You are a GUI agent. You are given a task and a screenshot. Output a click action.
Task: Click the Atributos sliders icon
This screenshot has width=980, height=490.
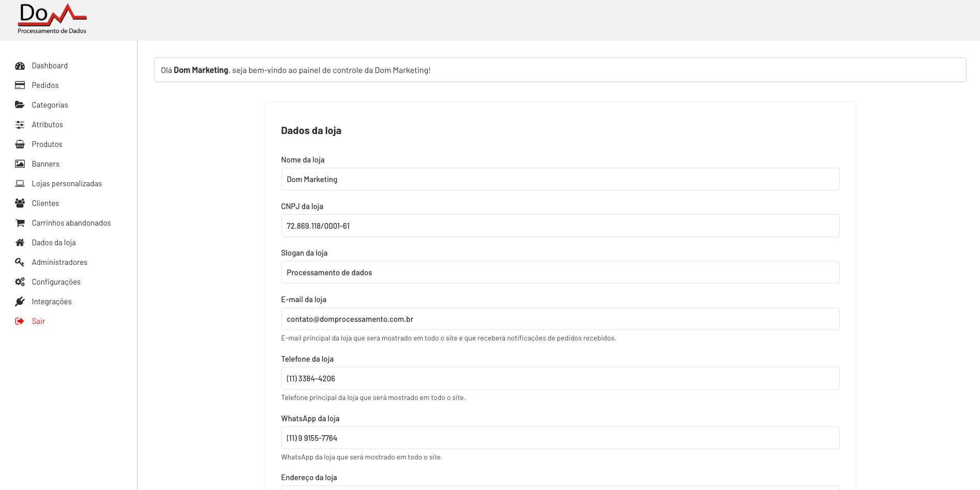[x=20, y=125]
